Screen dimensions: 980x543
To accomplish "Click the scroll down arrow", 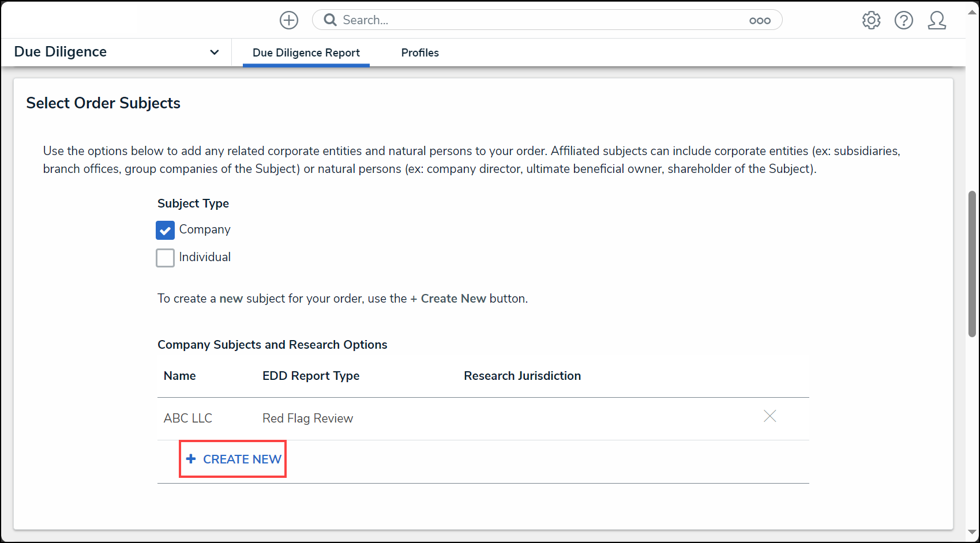I will (972, 532).
